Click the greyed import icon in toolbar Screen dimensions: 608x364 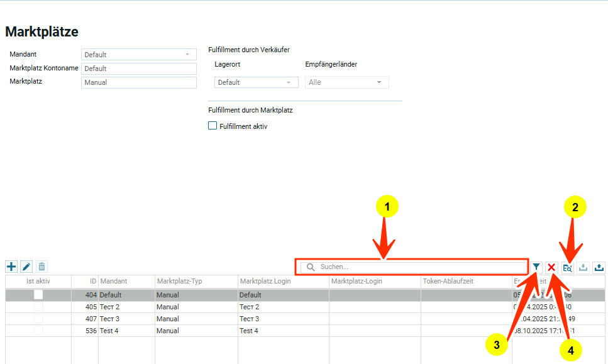click(583, 267)
